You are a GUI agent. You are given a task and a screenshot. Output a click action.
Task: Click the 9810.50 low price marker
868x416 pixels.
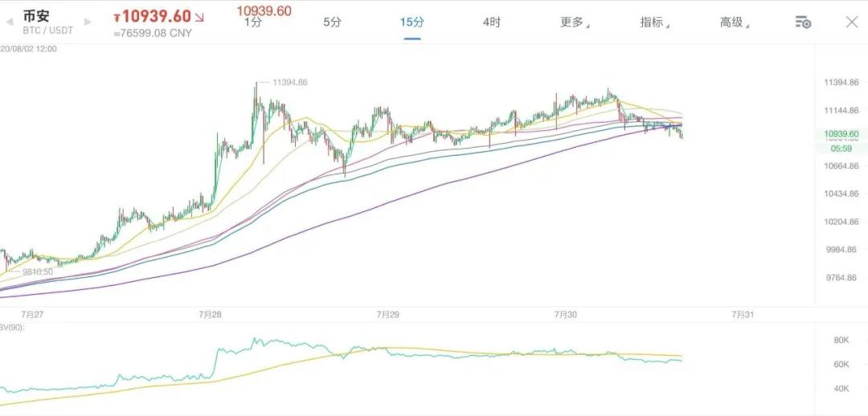click(x=38, y=272)
